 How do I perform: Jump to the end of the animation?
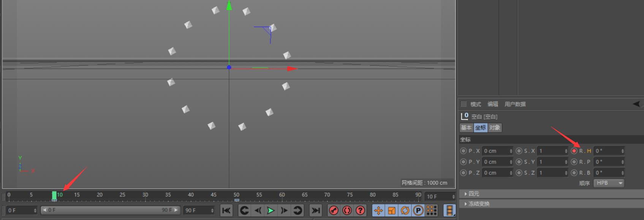tap(315, 210)
